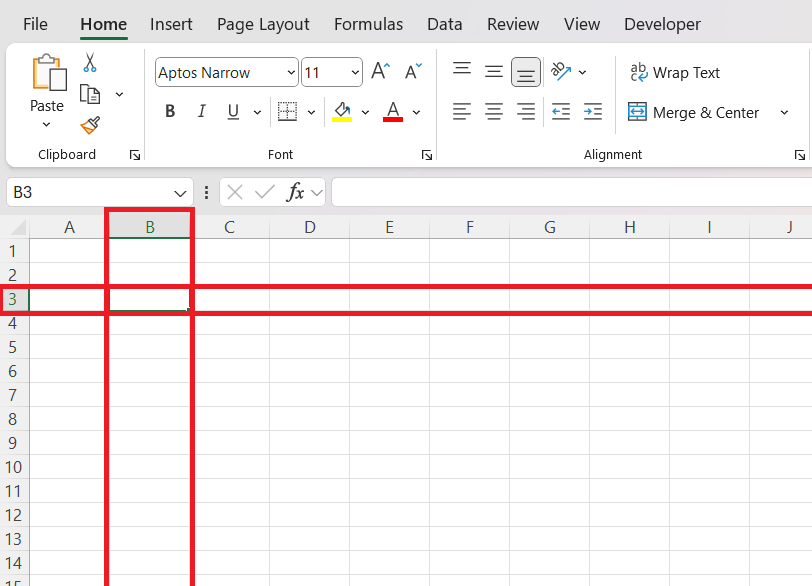Open the Fill Color dropdown arrow

tap(365, 112)
